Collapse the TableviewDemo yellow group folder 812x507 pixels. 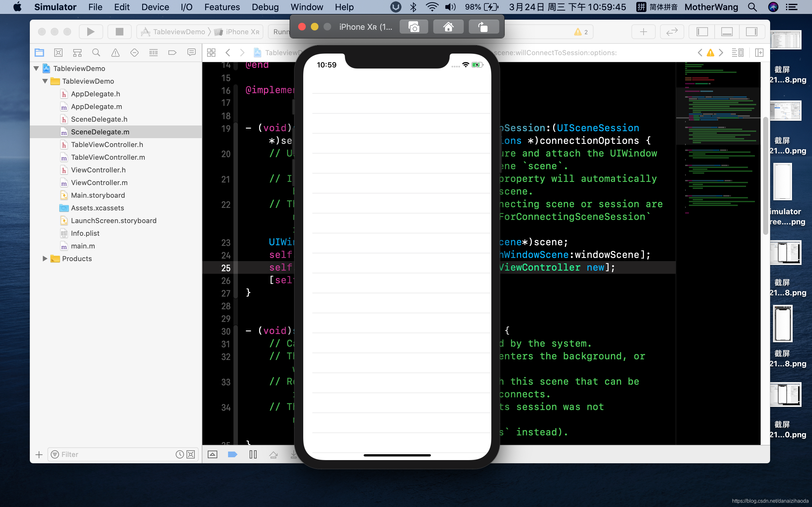tap(45, 81)
